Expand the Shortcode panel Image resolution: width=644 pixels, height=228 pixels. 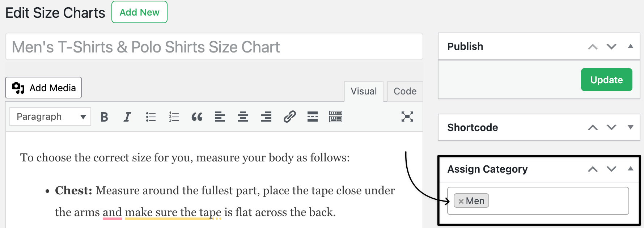(631, 127)
